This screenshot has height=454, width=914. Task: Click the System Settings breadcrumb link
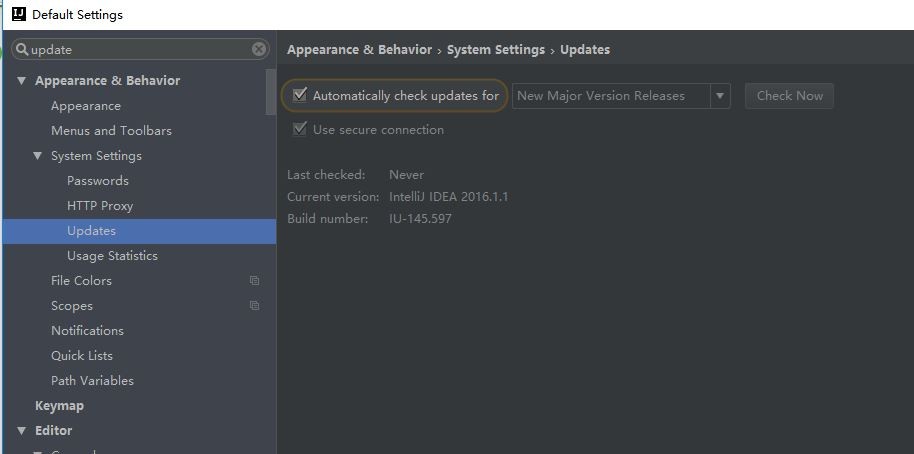tap(495, 50)
